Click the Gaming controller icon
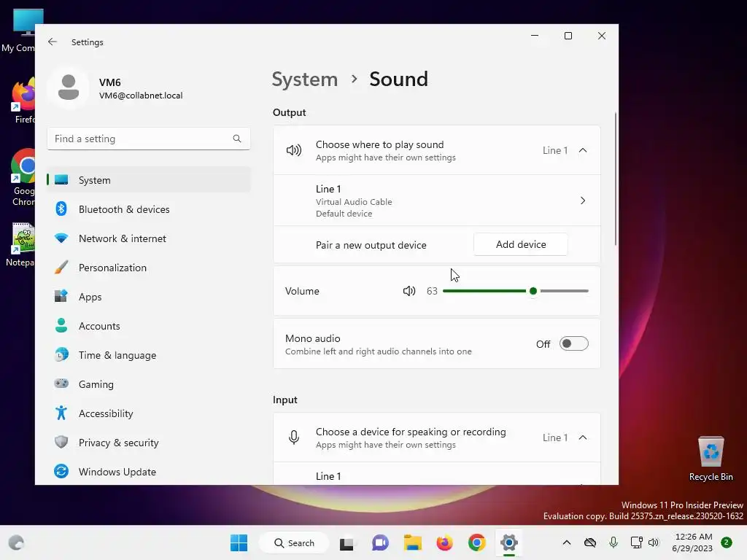Viewport: 747px width, 560px height. click(x=61, y=384)
